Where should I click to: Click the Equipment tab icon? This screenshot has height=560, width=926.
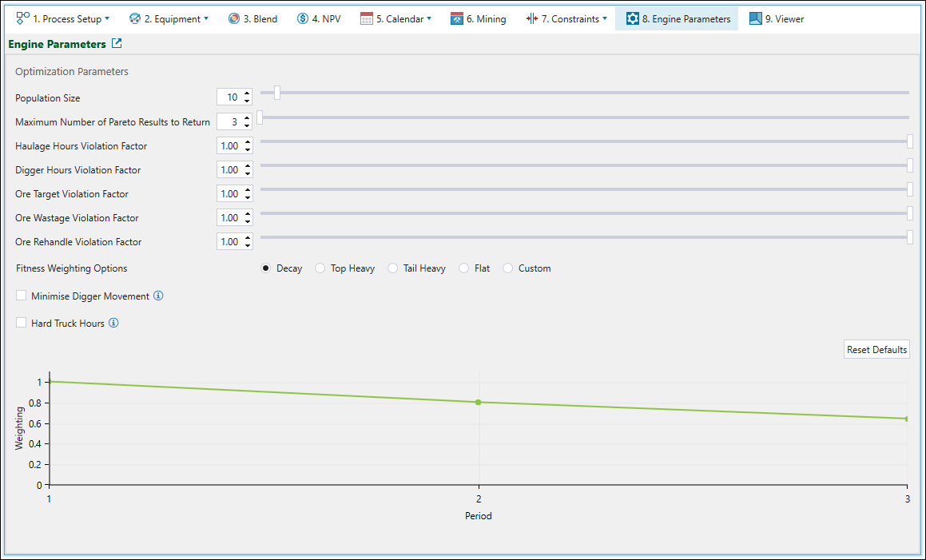point(135,18)
